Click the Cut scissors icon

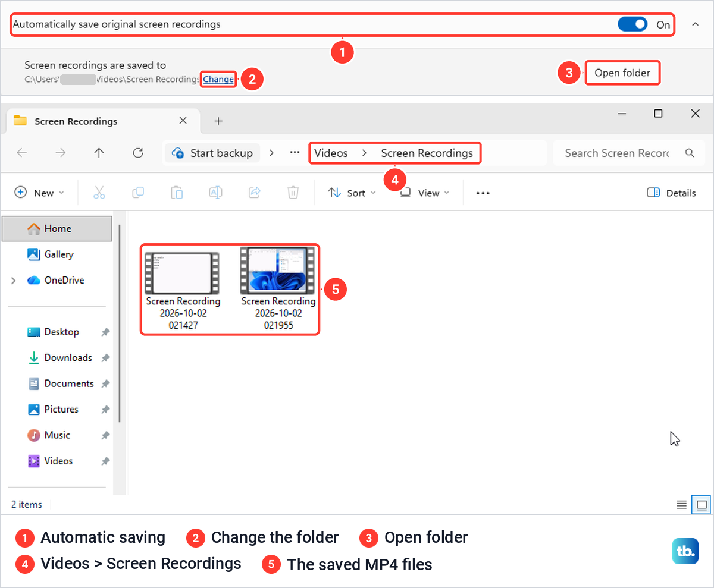(99, 193)
